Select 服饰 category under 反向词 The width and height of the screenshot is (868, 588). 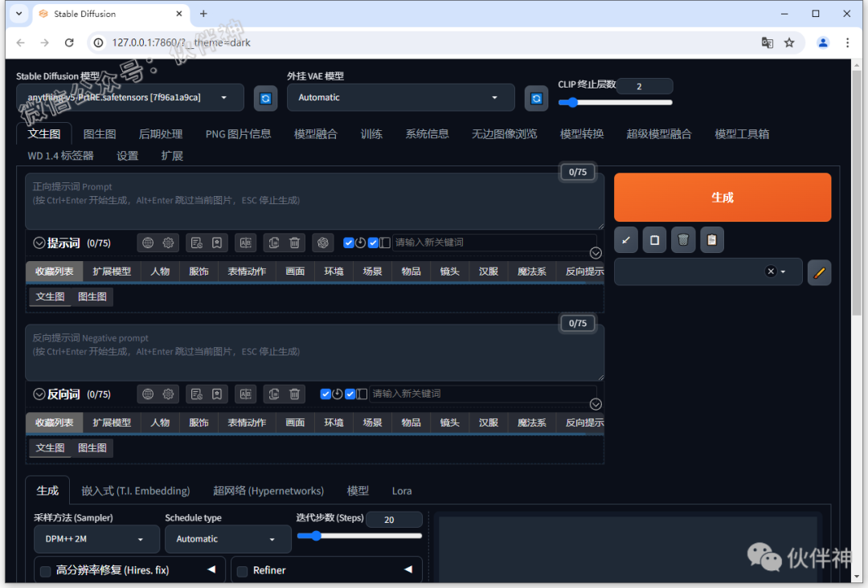tap(199, 423)
